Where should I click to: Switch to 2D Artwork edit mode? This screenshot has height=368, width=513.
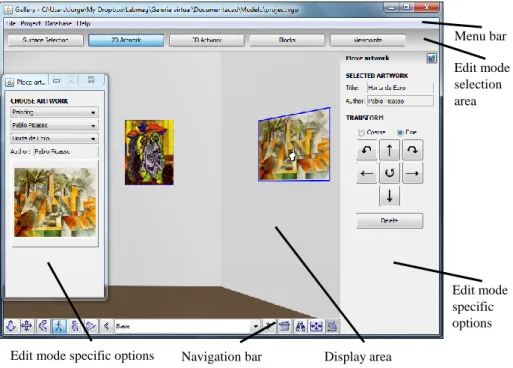126,40
